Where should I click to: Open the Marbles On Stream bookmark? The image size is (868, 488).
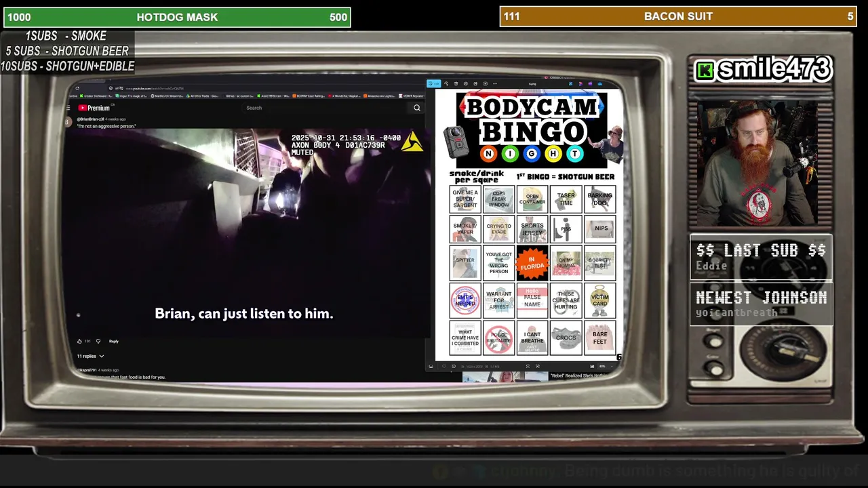(167, 96)
